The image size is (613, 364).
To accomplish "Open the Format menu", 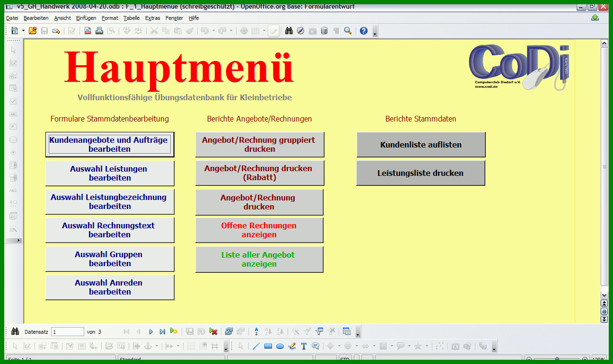I will tap(110, 18).
